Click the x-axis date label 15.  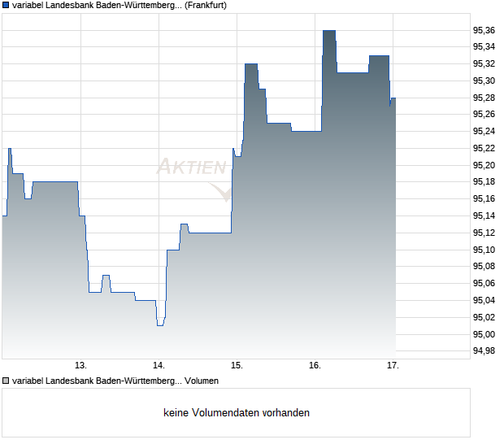tap(237, 366)
